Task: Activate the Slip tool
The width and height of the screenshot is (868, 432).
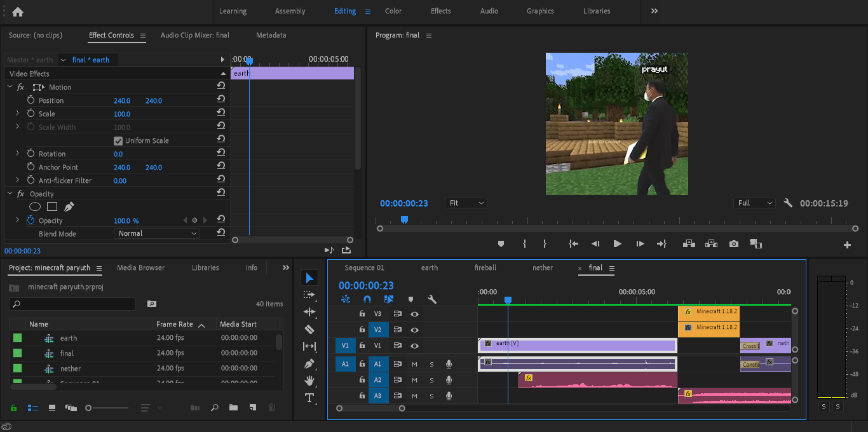Action: click(309, 346)
